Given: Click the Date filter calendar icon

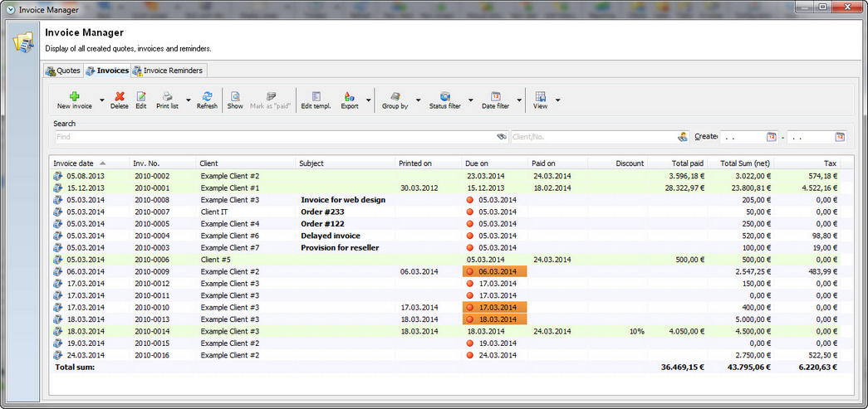Looking at the screenshot, I should (495, 96).
